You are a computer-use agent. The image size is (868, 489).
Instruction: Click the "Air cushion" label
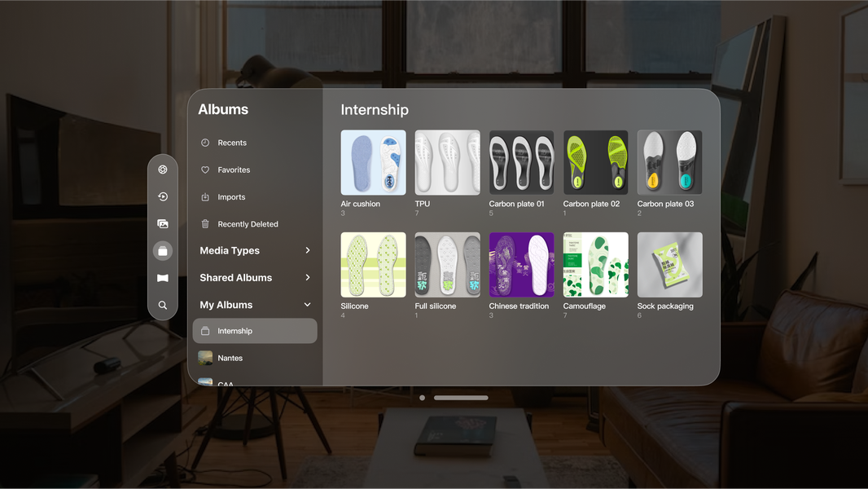[361, 204]
